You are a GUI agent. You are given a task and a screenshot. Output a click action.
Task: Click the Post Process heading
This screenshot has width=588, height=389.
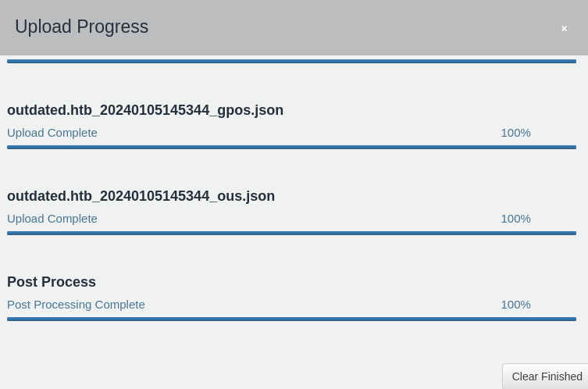click(52, 282)
